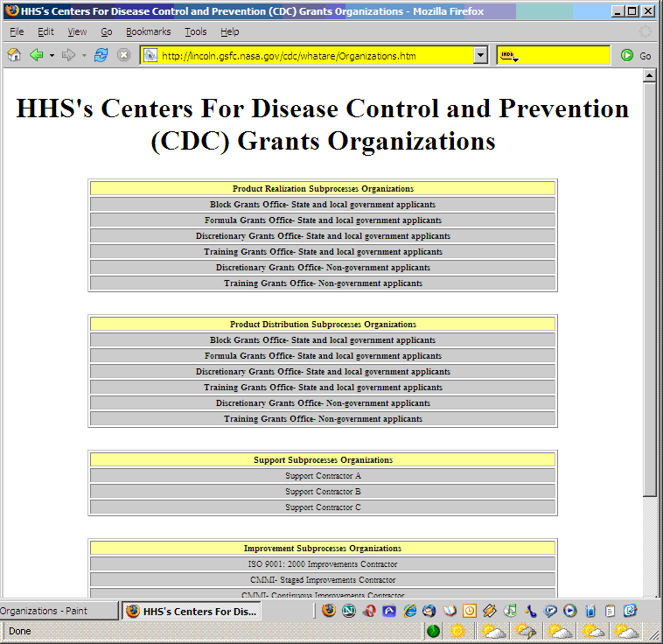Viewport: 663px width, 644px height.
Task: Open Windows Media Player quick launch icon
Action: click(x=570, y=611)
